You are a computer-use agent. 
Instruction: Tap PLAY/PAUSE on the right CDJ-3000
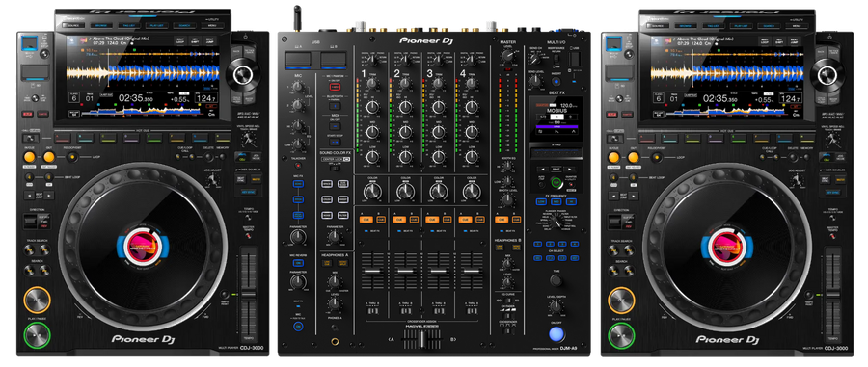(622, 334)
